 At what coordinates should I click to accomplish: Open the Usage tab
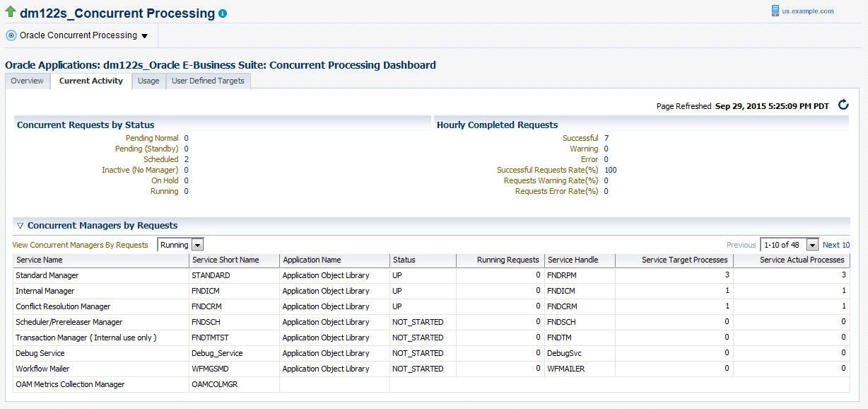148,81
